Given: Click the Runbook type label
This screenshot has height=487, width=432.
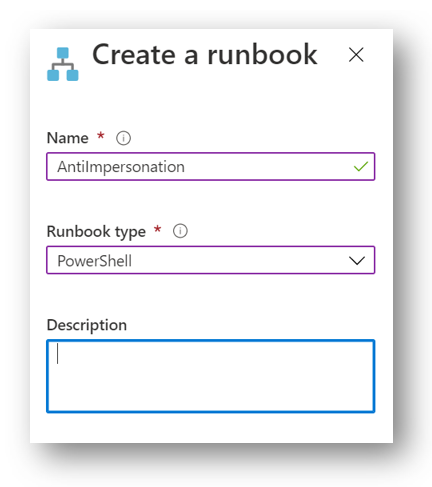Looking at the screenshot, I should tap(96, 232).
